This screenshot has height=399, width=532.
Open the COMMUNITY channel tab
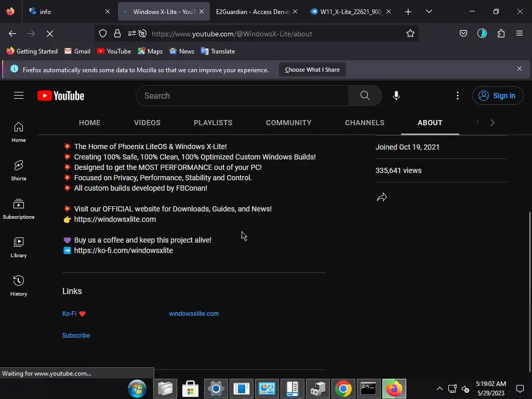(x=288, y=123)
